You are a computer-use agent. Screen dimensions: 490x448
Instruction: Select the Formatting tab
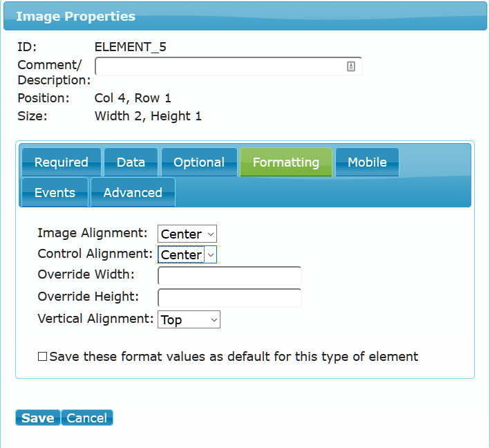(286, 162)
